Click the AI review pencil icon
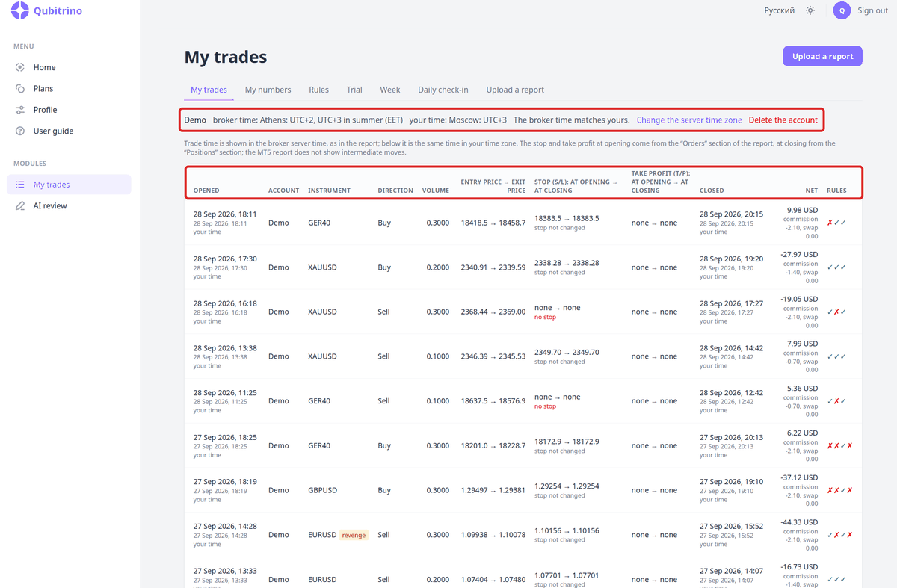Image resolution: width=897 pixels, height=588 pixels. (20, 205)
